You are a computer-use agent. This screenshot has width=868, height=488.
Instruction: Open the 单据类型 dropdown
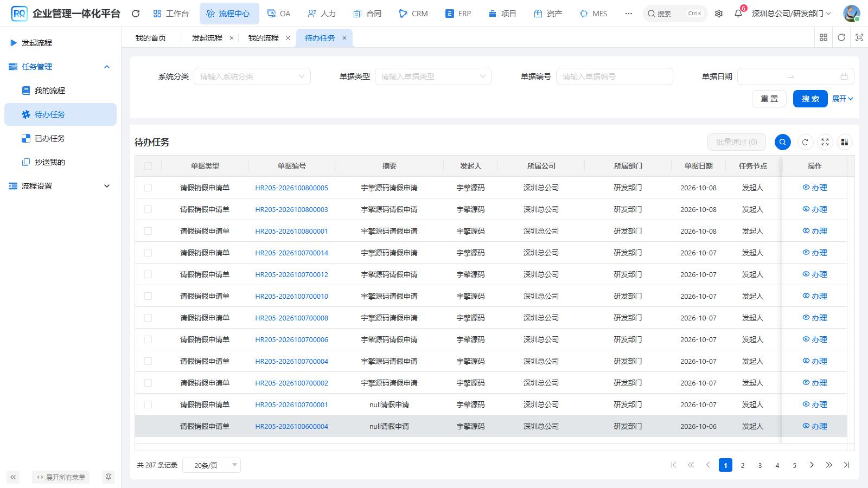[433, 76]
